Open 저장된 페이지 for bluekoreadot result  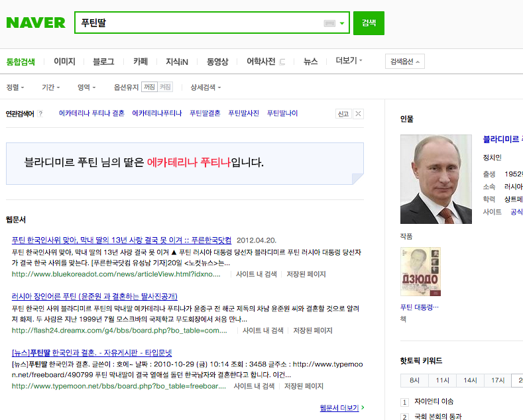pyautogui.click(x=306, y=274)
